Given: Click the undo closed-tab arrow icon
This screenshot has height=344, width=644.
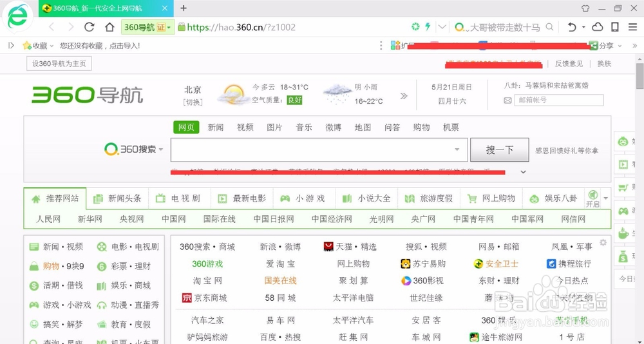Looking at the screenshot, I should (572, 27).
